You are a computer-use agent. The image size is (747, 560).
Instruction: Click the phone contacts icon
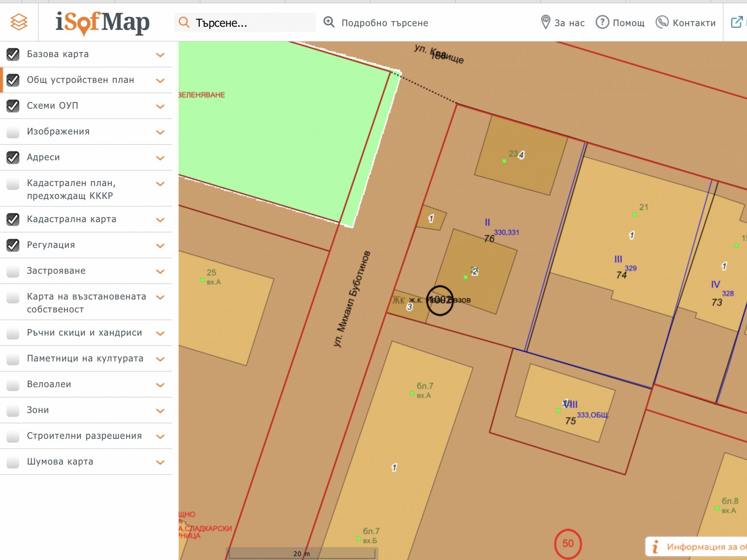point(662,22)
